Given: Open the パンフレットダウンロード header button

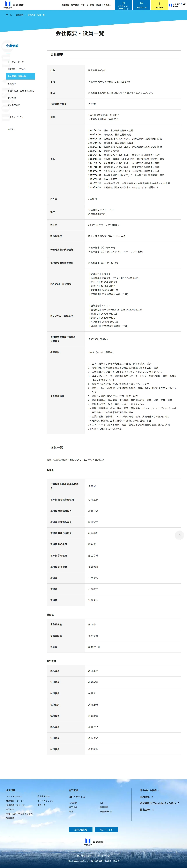Looking at the screenshot, I should pyautogui.click(x=123, y=5).
